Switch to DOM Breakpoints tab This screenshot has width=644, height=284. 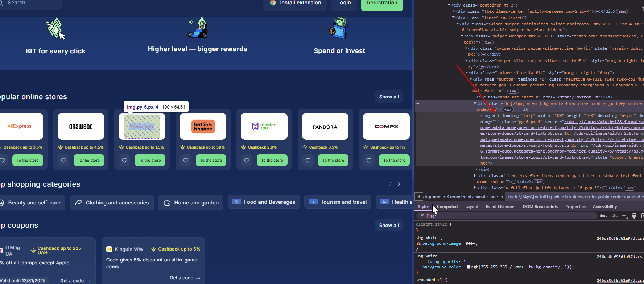coord(540,207)
